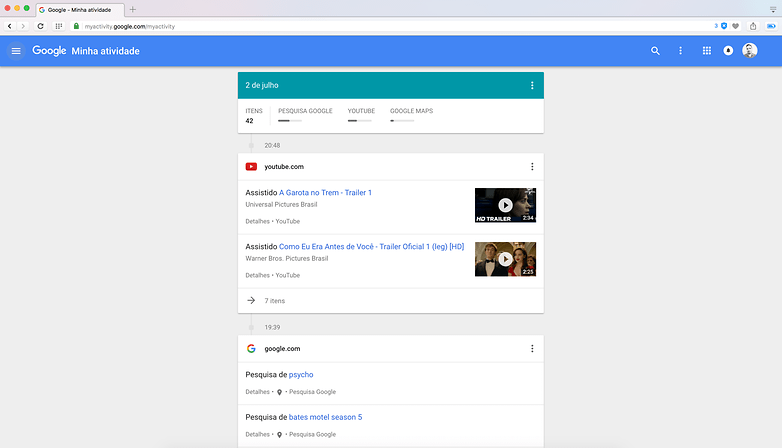Open options for 2 de julho
782x448 pixels.
(x=532, y=85)
